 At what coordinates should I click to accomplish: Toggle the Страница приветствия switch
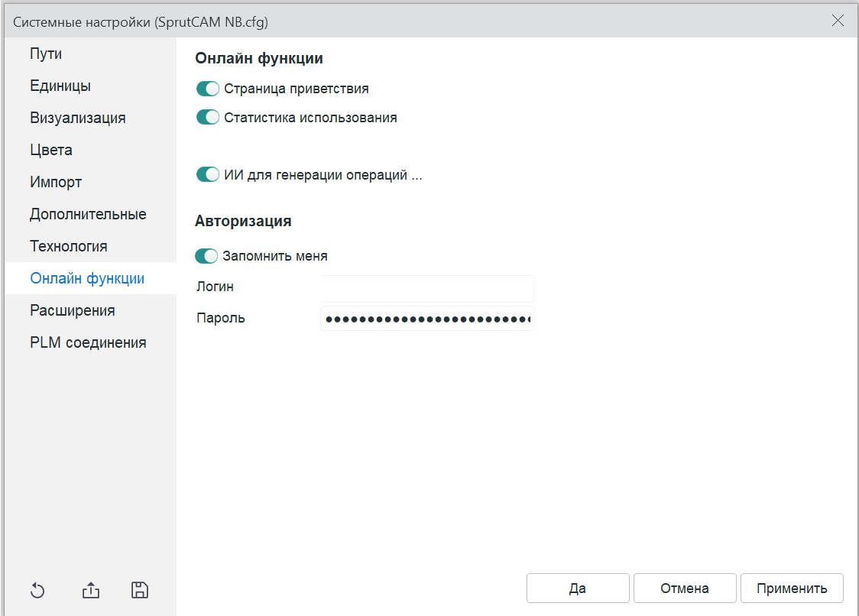(208, 89)
